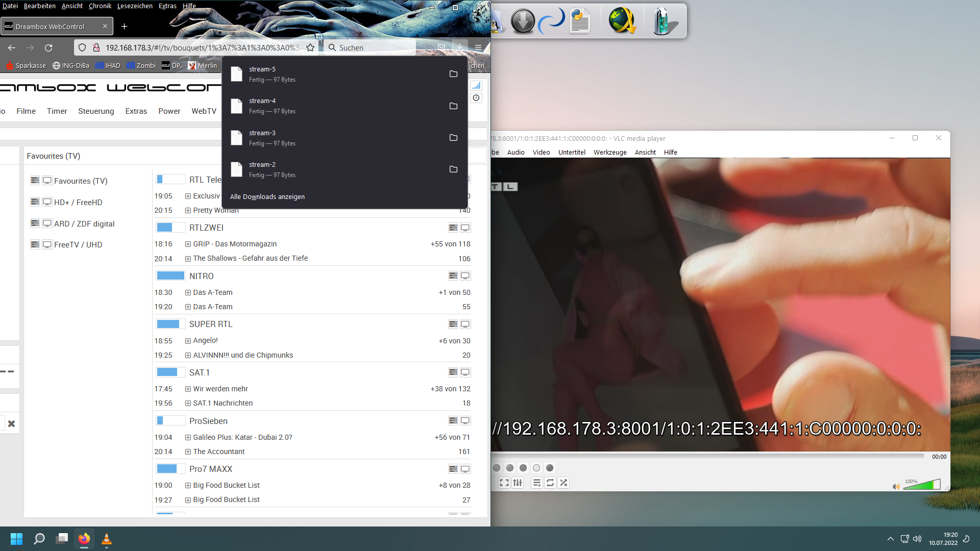Show the VLC playlist button
This screenshot has width=980, height=551.
pyautogui.click(x=537, y=483)
